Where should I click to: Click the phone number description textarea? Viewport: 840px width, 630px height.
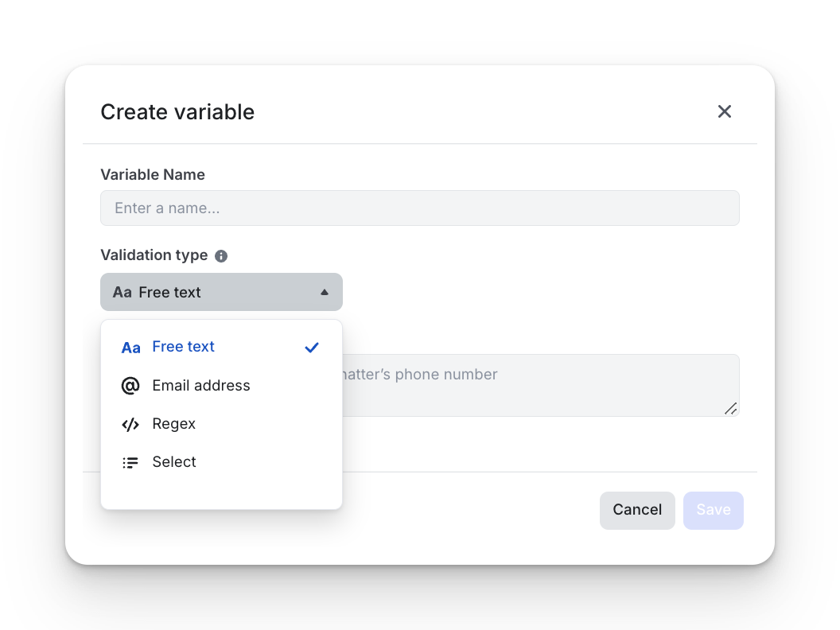(541, 385)
